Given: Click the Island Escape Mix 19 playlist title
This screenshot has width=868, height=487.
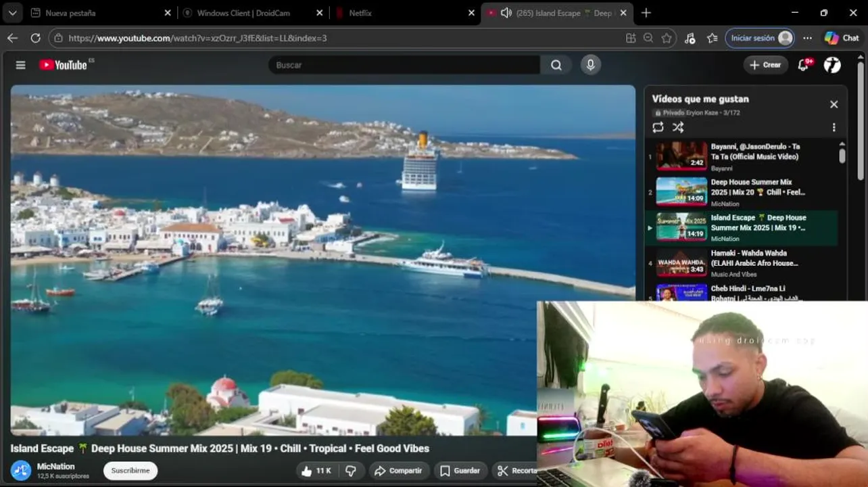Looking at the screenshot, I should click(758, 223).
